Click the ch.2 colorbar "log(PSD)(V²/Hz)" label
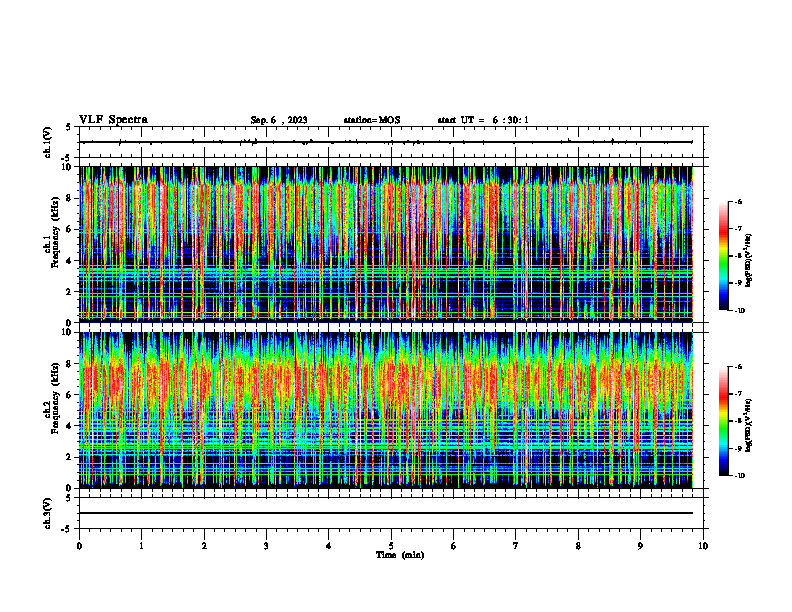The width and height of the screenshot is (792, 612). [x=749, y=425]
